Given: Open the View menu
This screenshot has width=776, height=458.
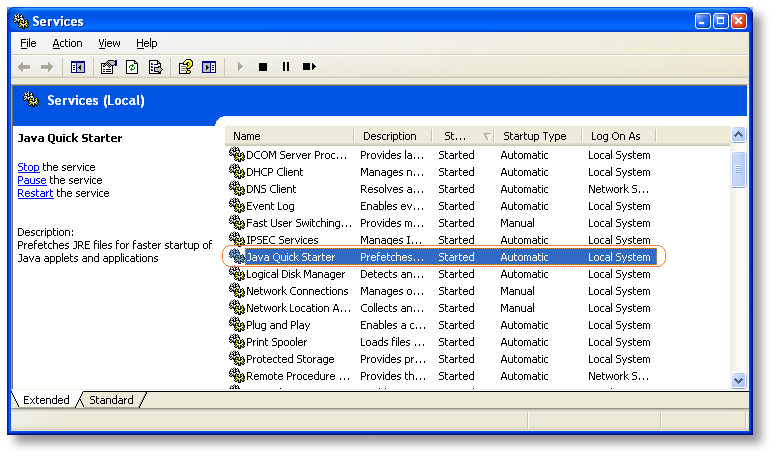Looking at the screenshot, I should pos(109,44).
